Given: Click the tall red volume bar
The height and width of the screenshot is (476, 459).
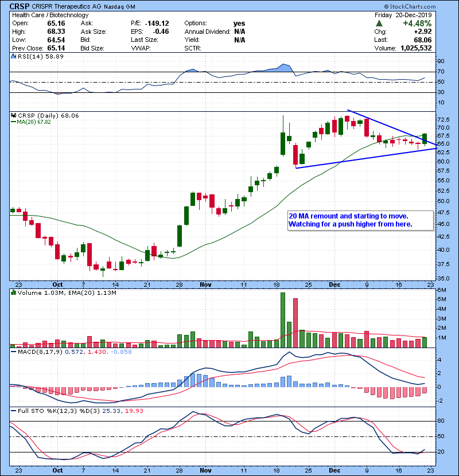Looking at the screenshot, I should pos(295,323).
